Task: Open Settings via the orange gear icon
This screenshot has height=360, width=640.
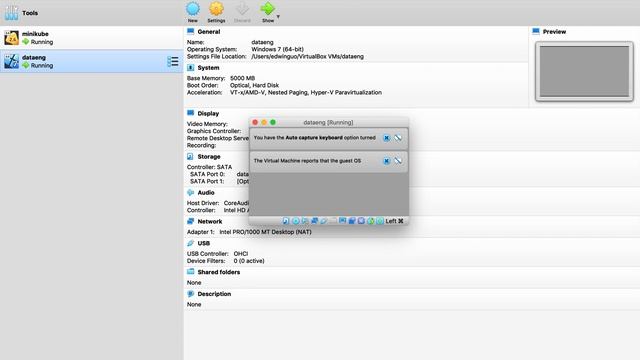Action: tap(216, 9)
